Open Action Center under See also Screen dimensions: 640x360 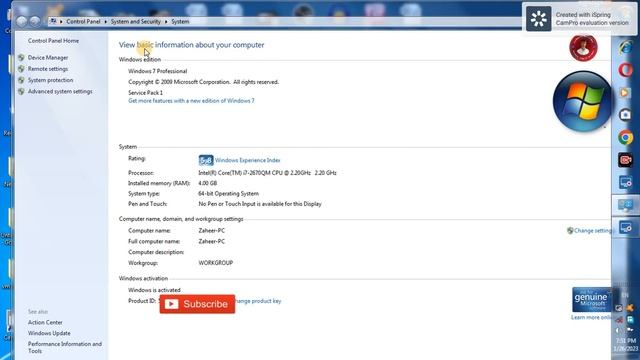pos(45,322)
